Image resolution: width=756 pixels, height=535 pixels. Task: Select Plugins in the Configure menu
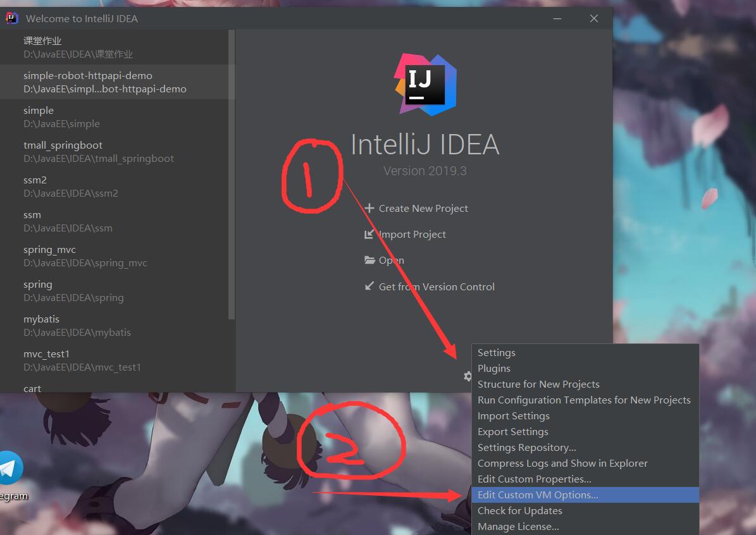click(585, 368)
